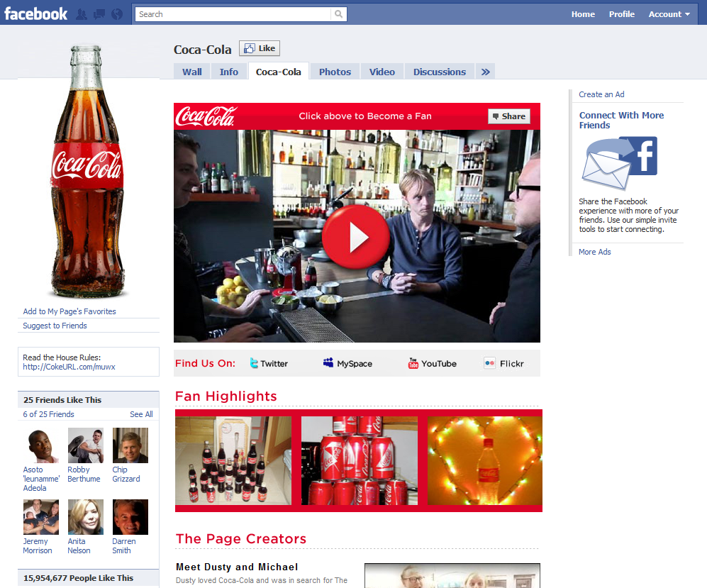Go to Home in top bar

(x=583, y=14)
